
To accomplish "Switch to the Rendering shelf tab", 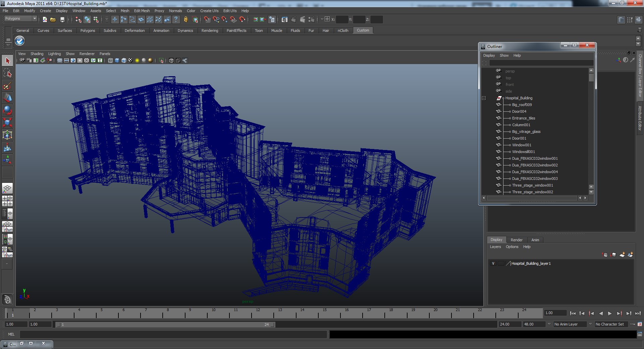I will [x=210, y=31].
